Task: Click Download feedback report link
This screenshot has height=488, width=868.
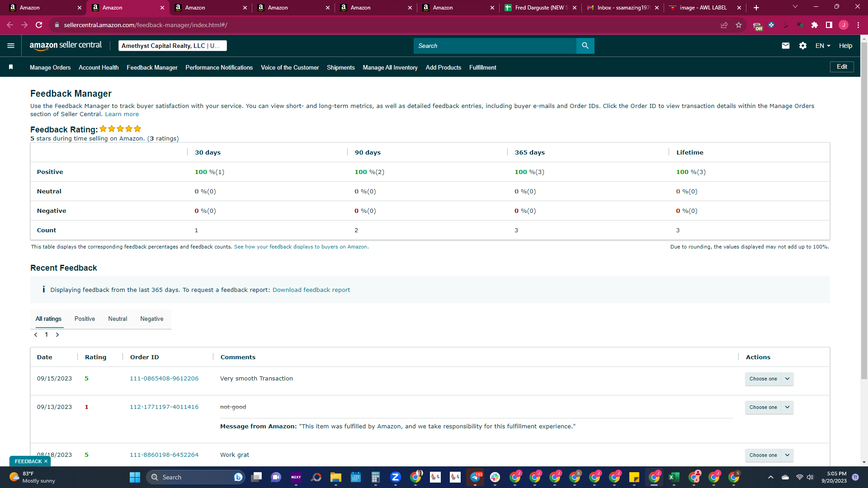Action: 311,290
